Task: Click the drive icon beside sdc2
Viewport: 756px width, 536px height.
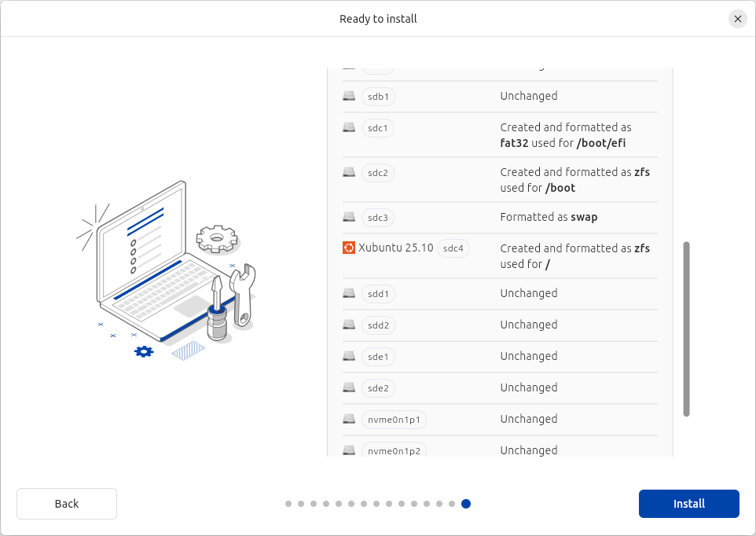Action: (349, 172)
